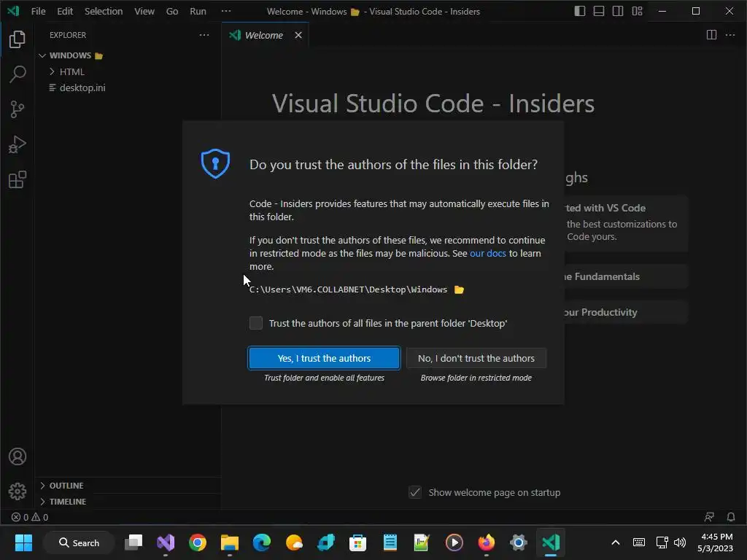The width and height of the screenshot is (747, 560).
Task: Open Task View on the taskbar
Action: click(x=133, y=542)
